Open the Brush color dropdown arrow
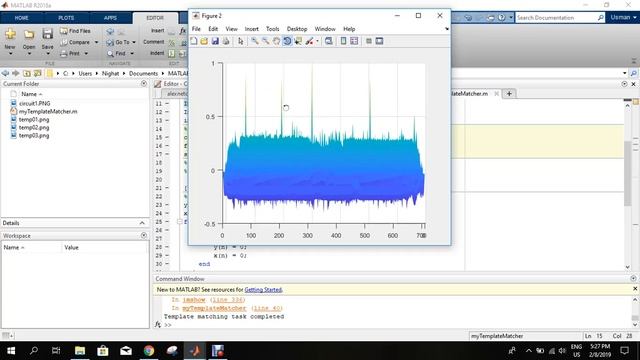The image size is (640, 360). (317, 41)
